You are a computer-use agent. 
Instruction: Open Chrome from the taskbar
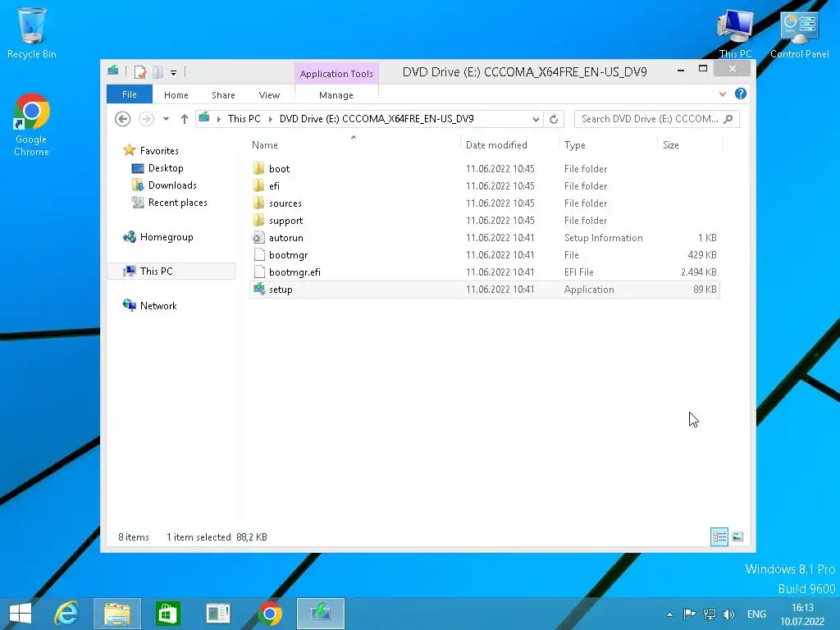point(270,614)
